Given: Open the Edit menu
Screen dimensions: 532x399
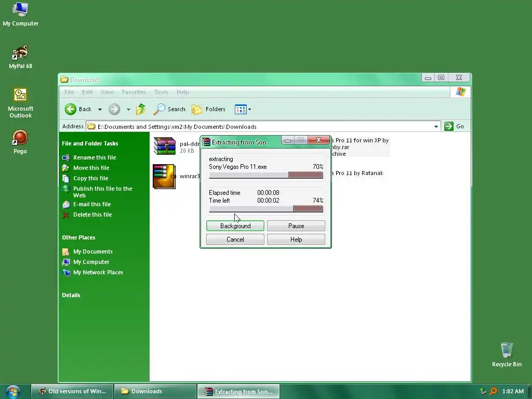Looking at the screenshot, I should point(87,92).
